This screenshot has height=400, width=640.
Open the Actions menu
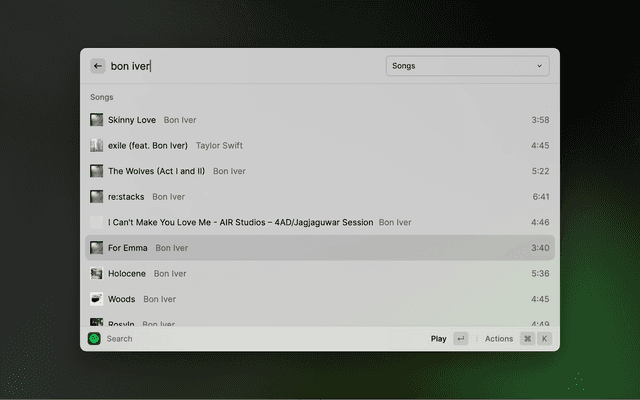pos(498,339)
